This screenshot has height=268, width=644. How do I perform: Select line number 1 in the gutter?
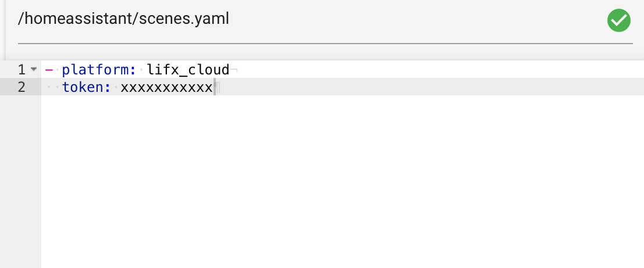pyautogui.click(x=22, y=70)
